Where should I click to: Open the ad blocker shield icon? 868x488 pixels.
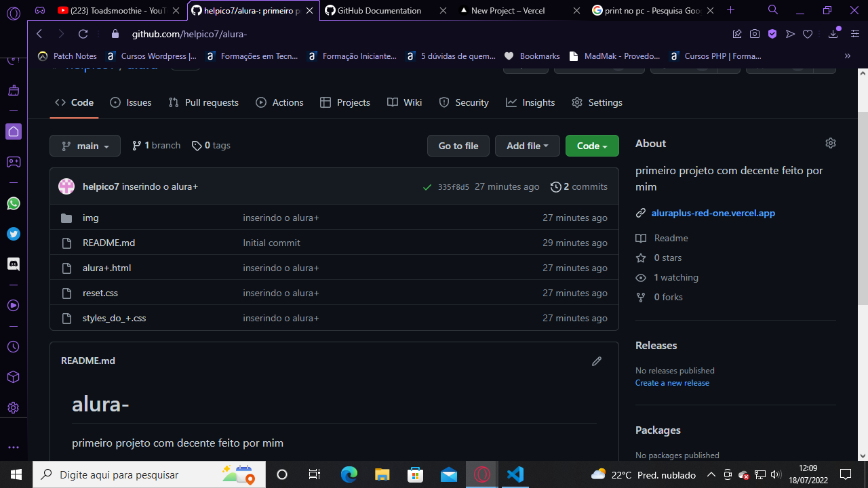(772, 34)
